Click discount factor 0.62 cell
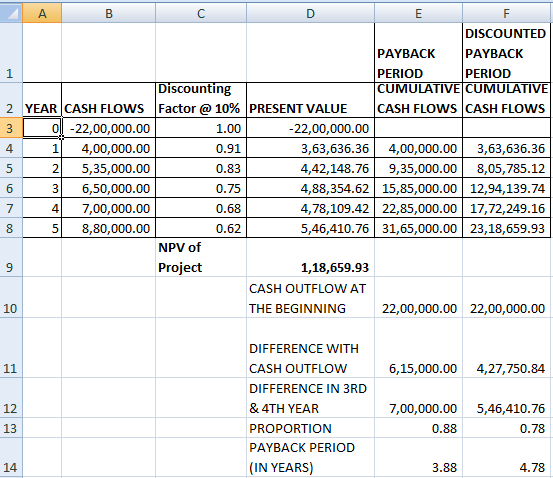This screenshot has width=553, height=478. point(201,228)
